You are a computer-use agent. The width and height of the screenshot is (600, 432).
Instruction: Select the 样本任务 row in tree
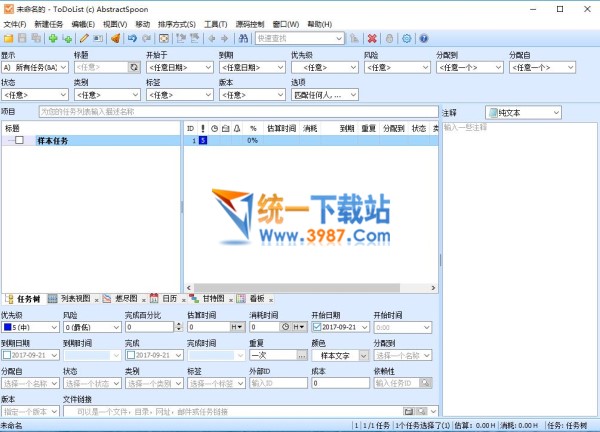click(x=91, y=140)
